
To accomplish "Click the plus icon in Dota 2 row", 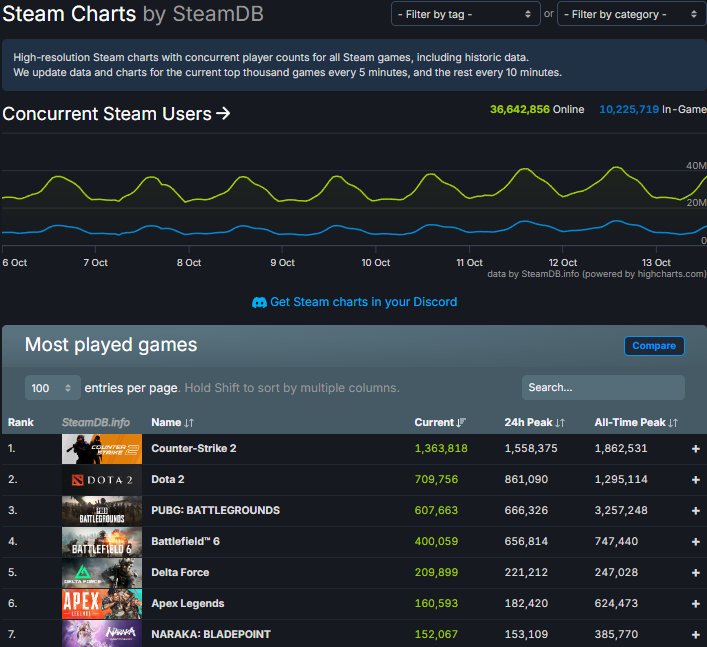I will pos(695,480).
